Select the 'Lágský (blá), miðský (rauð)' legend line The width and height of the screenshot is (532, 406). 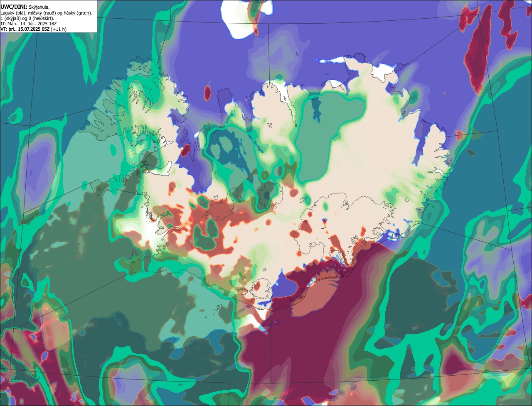point(46,13)
